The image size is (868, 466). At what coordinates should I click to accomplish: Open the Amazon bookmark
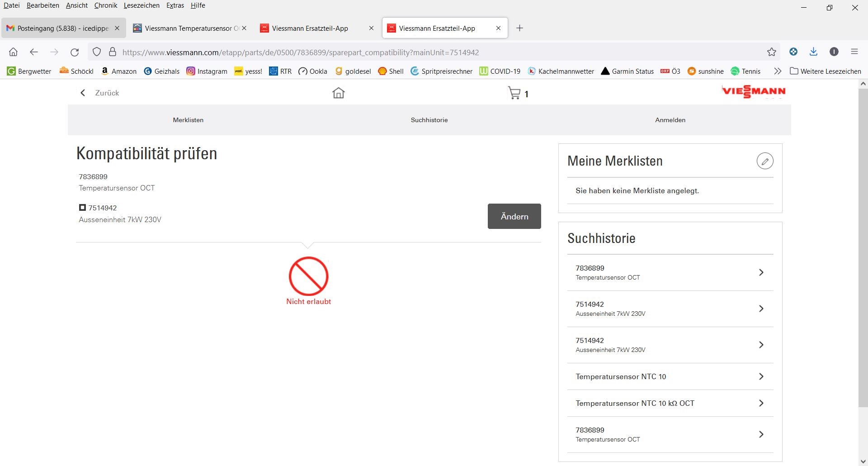point(119,71)
